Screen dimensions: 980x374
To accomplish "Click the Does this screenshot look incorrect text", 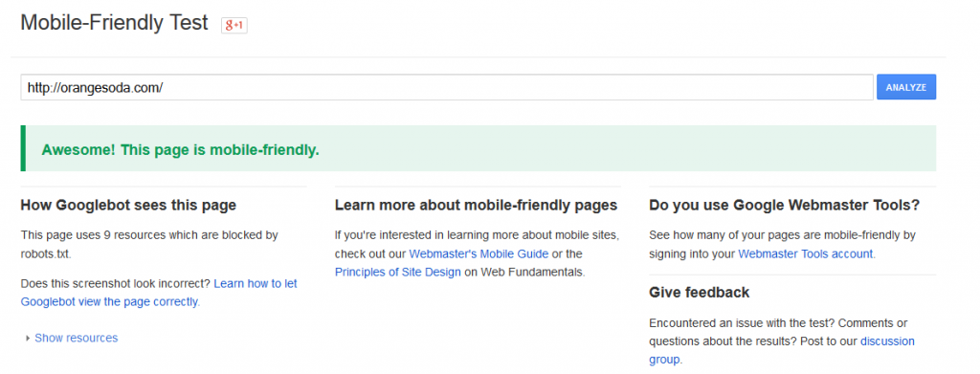I will [x=116, y=283].
